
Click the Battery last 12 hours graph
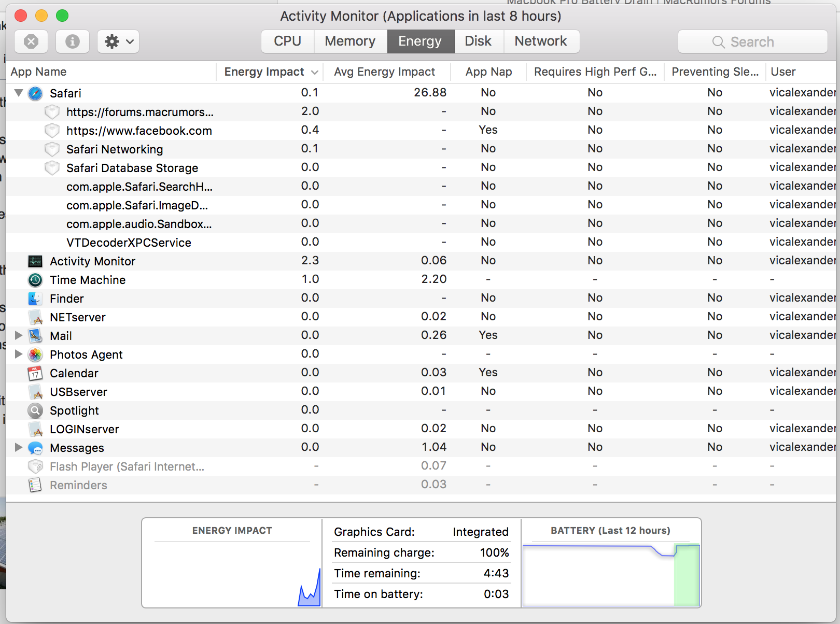tap(611, 575)
